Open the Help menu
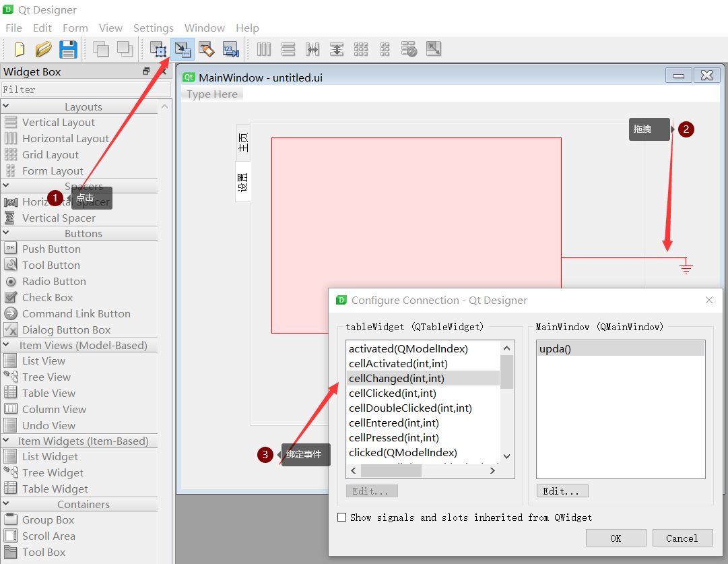Image resolution: width=728 pixels, height=564 pixels. pyautogui.click(x=247, y=28)
